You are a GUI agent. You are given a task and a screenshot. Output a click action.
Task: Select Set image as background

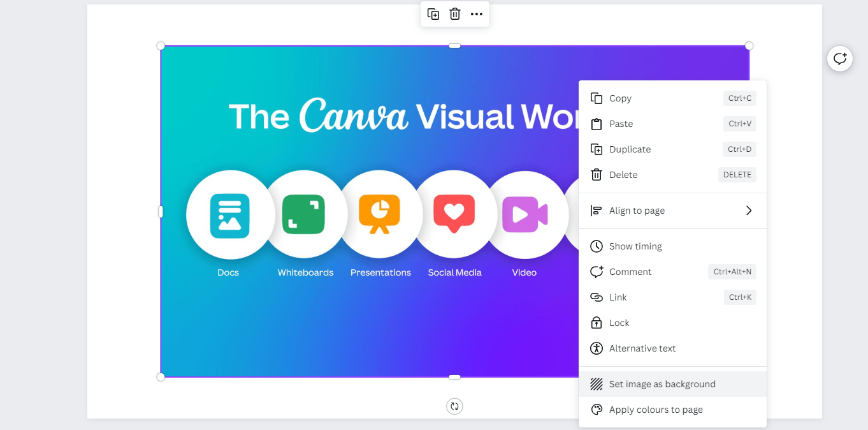[672, 384]
